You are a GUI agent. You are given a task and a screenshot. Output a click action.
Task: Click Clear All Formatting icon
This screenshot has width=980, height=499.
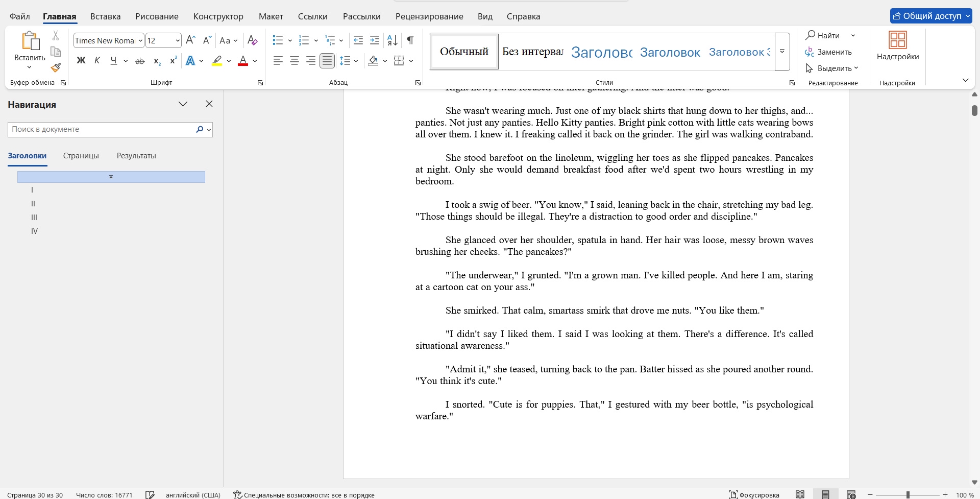click(x=252, y=40)
